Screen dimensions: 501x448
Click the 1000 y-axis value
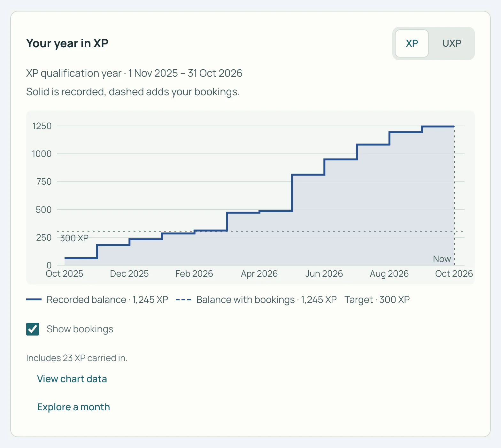[42, 154]
